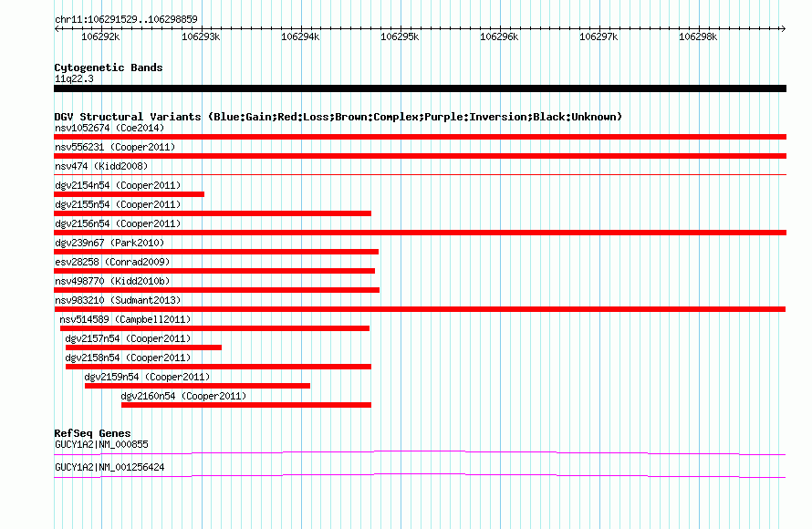Open the dgv239n67 (Park2010) variant label

[x=109, y=243]
